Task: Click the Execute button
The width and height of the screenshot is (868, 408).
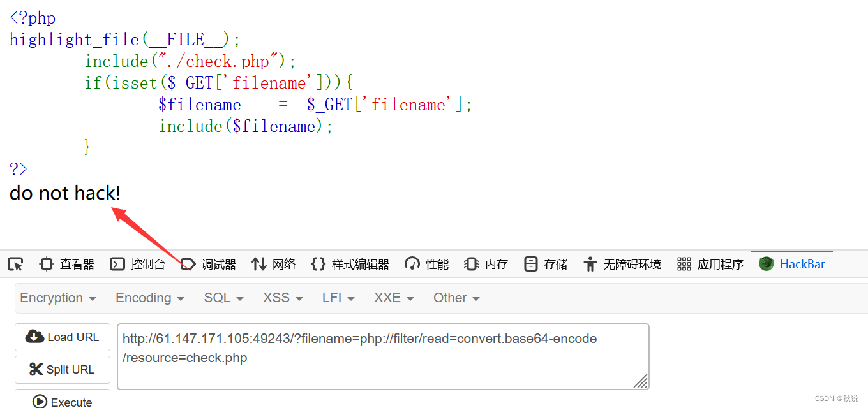Action: 63,399
